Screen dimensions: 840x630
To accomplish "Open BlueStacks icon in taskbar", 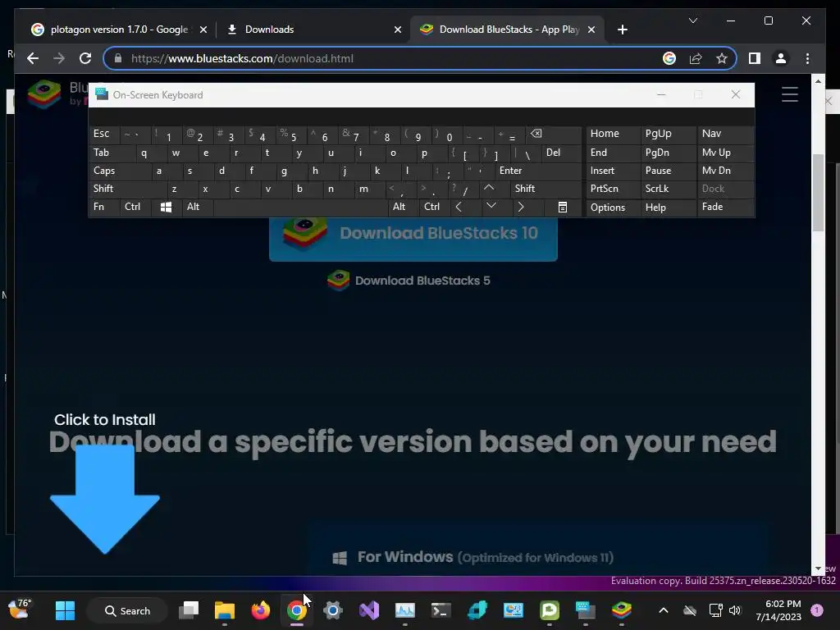I will [622, 610].
